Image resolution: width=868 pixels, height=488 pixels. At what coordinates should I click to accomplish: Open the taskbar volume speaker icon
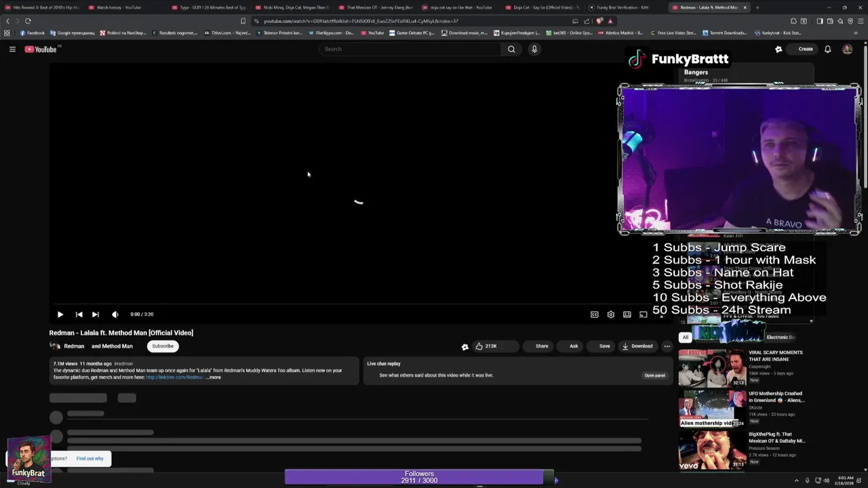pos(826,481)
